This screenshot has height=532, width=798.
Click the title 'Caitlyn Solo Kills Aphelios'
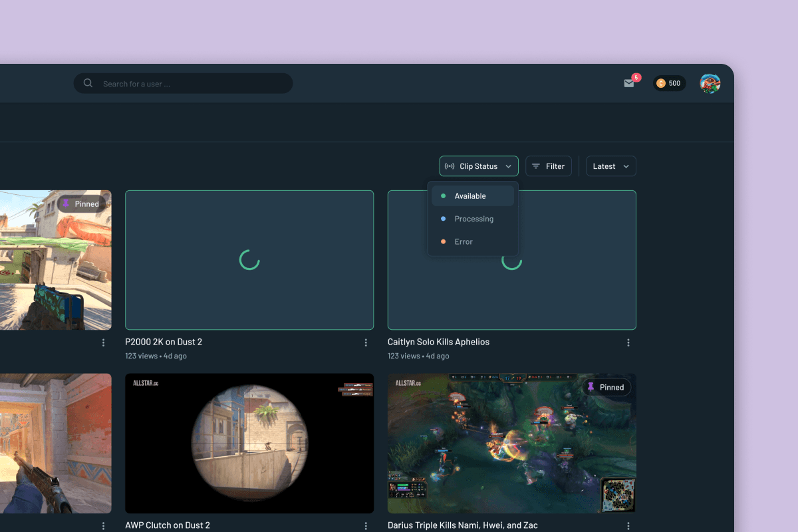point(438,342)
